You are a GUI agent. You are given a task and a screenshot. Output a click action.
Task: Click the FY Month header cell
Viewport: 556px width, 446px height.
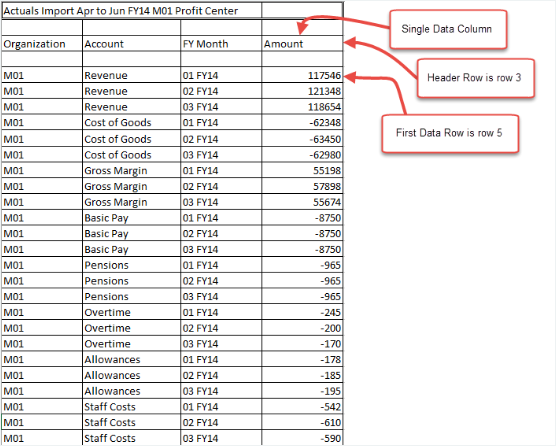[221, 44]
